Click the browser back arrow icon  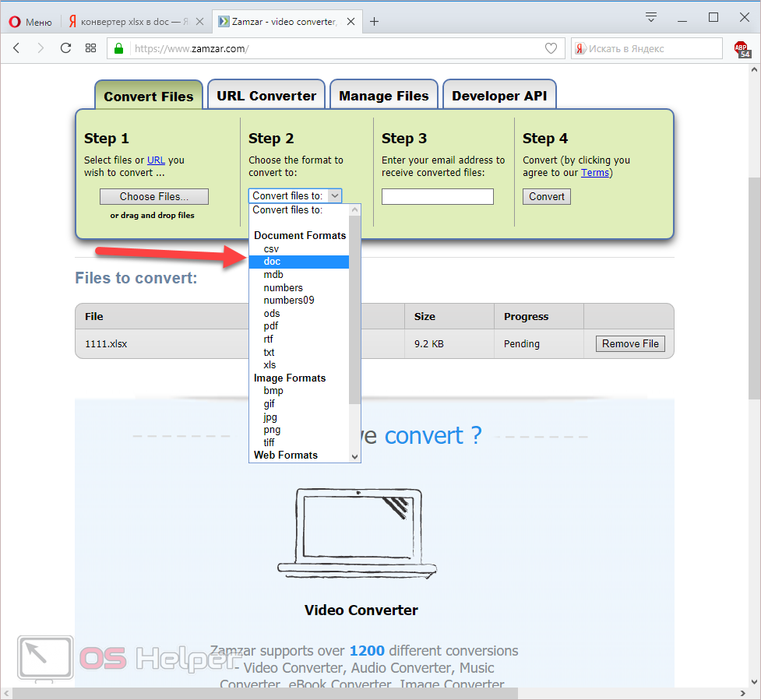pos(16,48)
